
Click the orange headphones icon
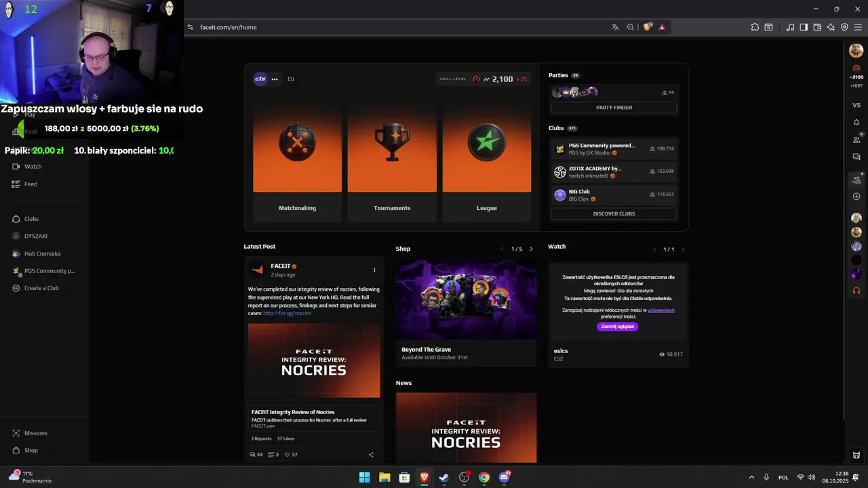(856, 290)
